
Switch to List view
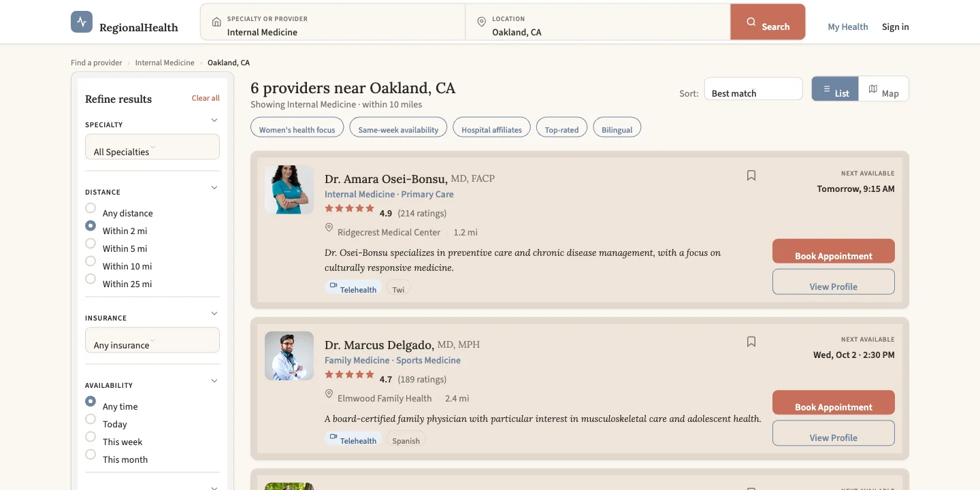835,89
